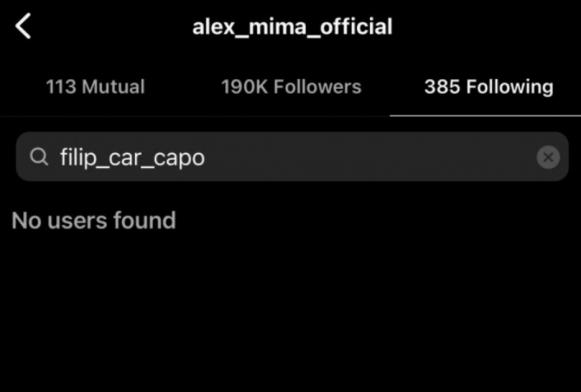Go back using the left chevron arrow
Image resolution: width=581 pixels, height=392 pixels.
(x=23, y=27)
